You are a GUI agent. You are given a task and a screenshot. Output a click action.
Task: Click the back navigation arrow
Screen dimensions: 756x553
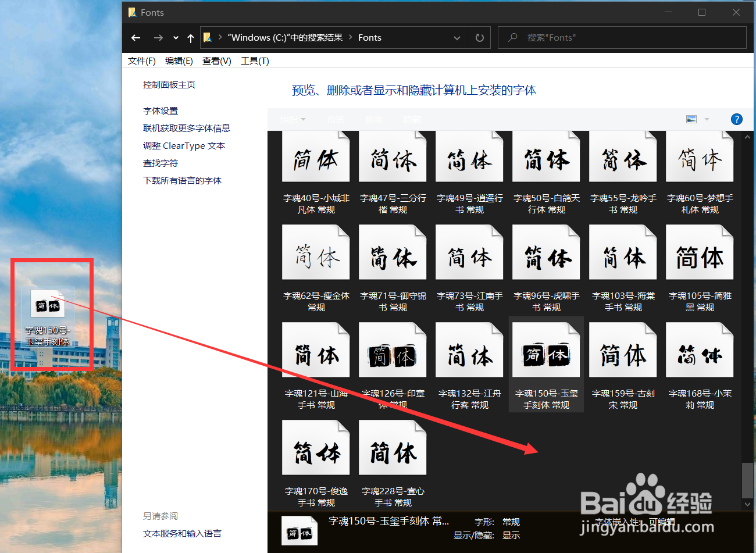point(135,37)
